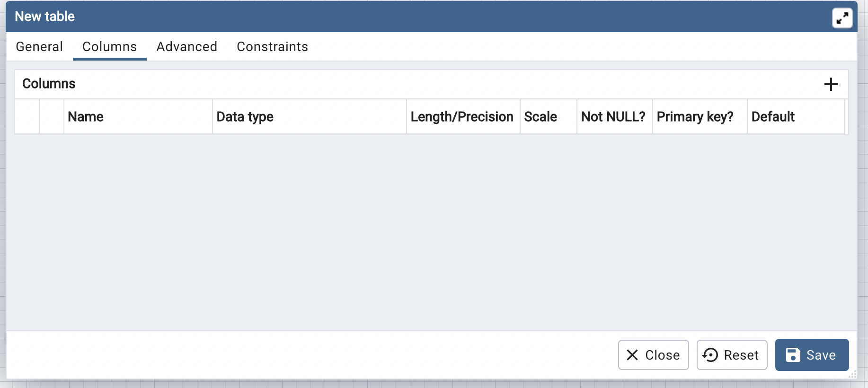Reset the table form changes
Image resolution: width=868 pixels, height=388 pixels.
click(732, 355)
